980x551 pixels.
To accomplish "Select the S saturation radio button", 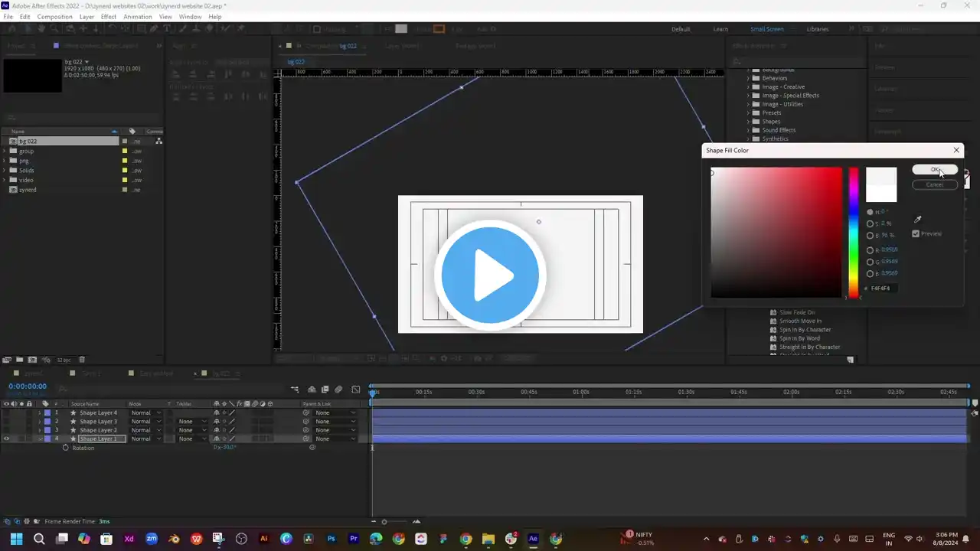I will [x=870, y=224].
